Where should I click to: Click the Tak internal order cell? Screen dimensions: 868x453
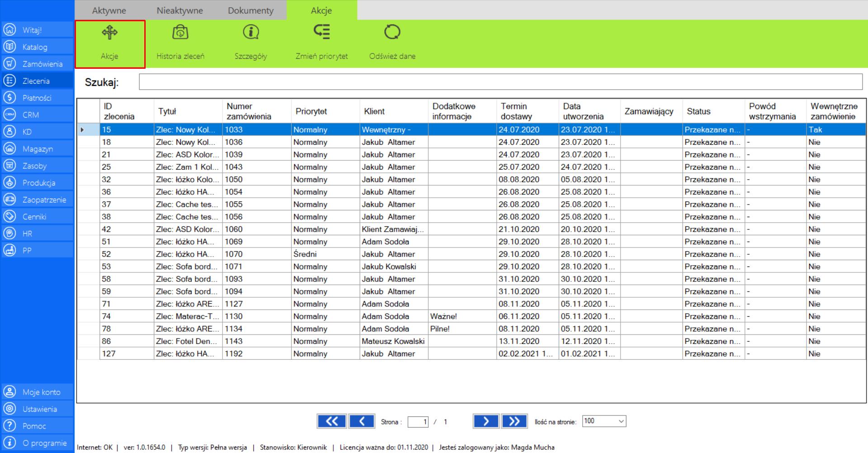836,129
